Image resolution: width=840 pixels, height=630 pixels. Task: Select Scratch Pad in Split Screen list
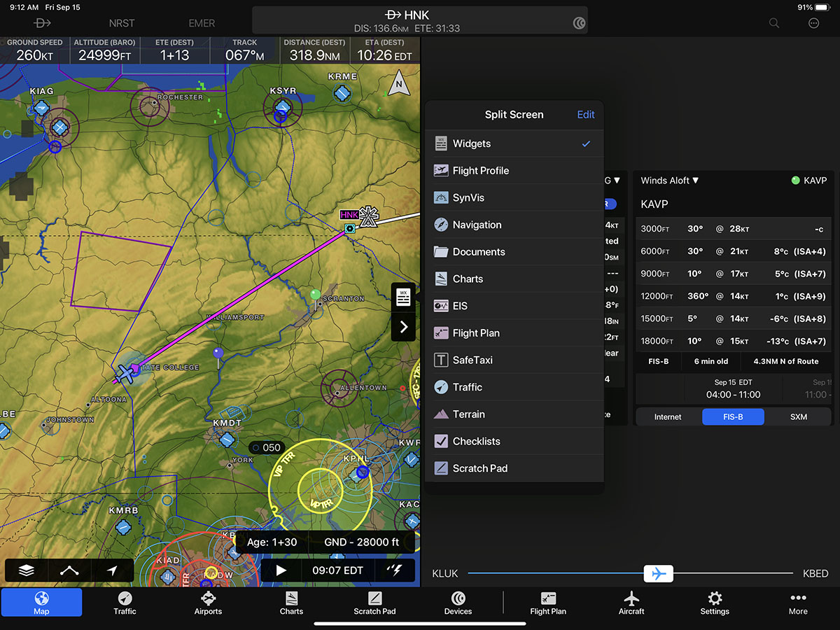pyautogui.click(x=514, y=468)
